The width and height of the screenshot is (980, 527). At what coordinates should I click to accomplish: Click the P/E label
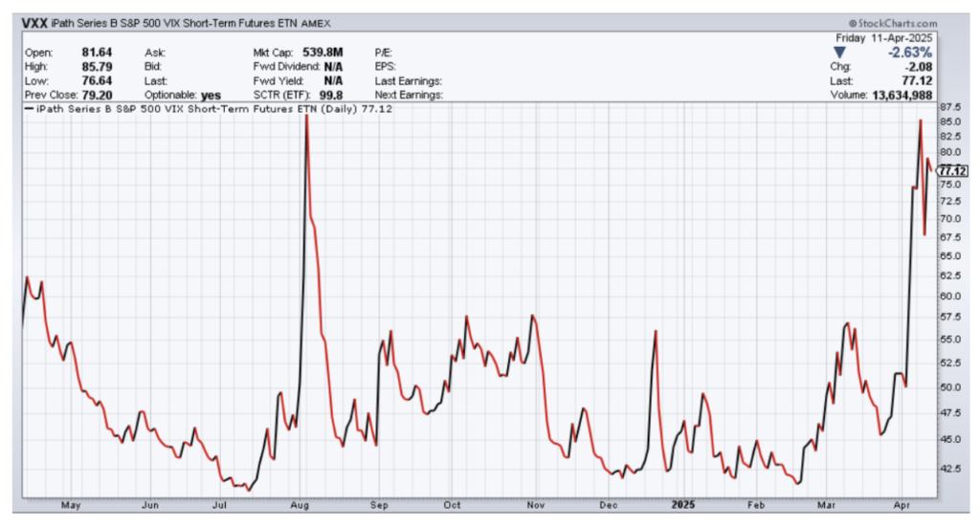click(383, 53)
